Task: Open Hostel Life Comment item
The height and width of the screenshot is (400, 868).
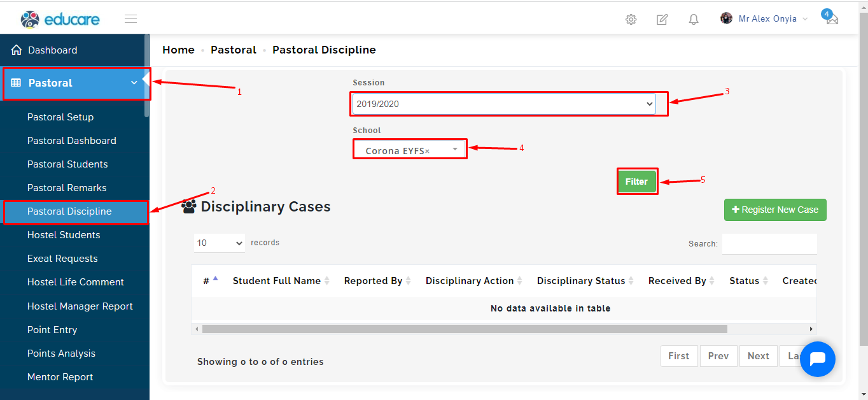Action: 74,282
